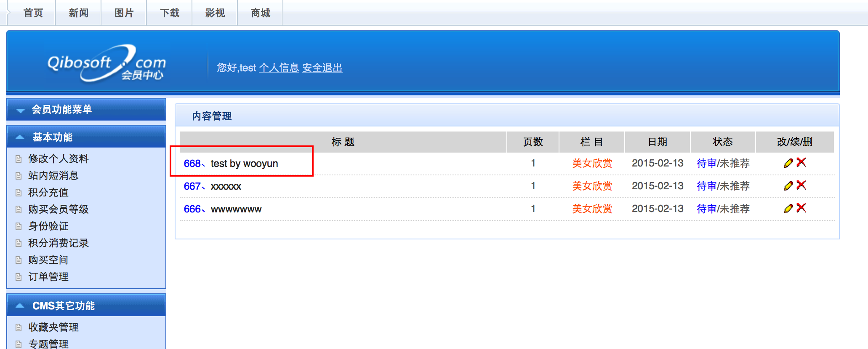868x349 pixels.
Task: Open the 下载 navigation tab
Action: coord(170,13)
